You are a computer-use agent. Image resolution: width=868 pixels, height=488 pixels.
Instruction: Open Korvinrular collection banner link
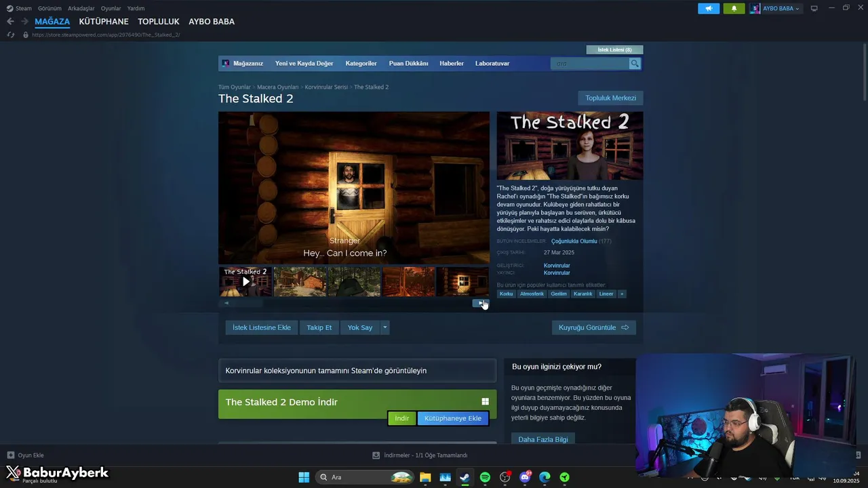click(357, 371)
